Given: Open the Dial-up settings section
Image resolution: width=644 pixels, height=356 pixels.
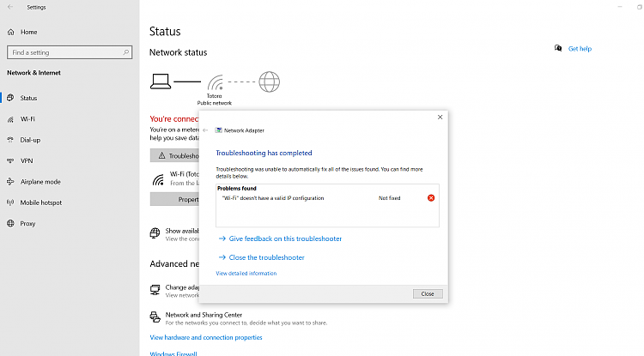Looking at the screenshot, I should (30, 140).
